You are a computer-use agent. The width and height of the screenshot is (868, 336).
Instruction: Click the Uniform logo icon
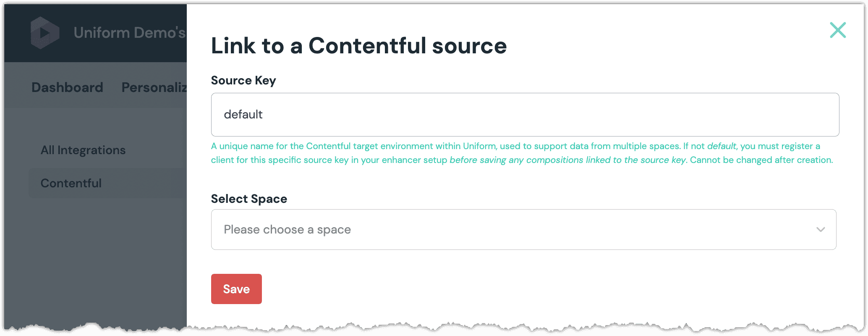pyautogui.click(x=45, y=33)
